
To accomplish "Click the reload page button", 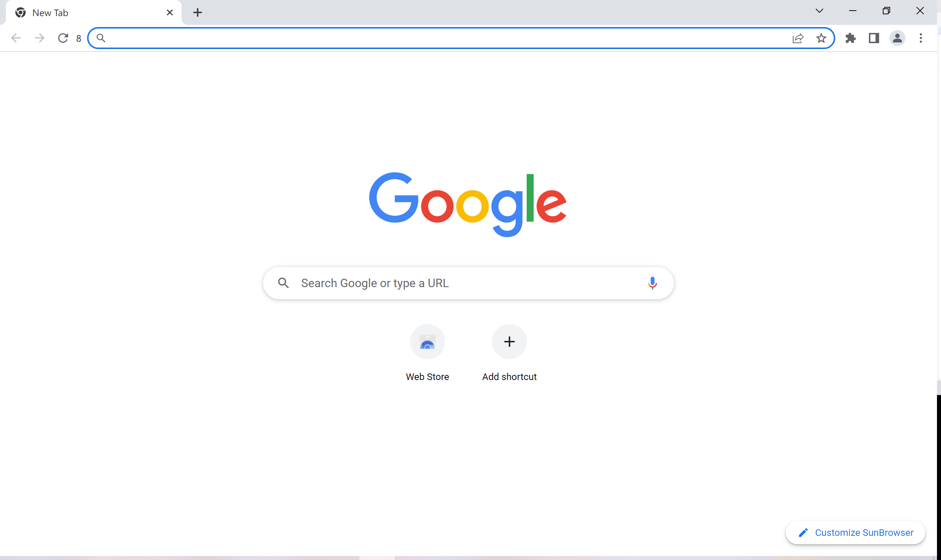I will click(63, 38).
